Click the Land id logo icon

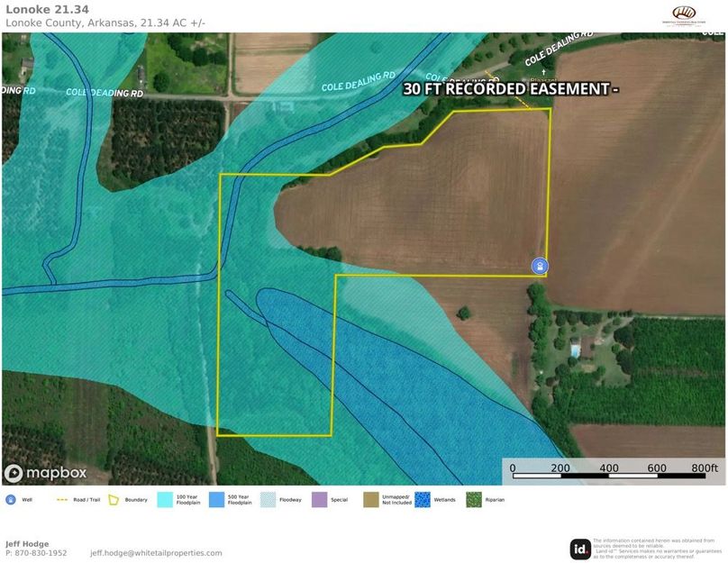point(580,549)
